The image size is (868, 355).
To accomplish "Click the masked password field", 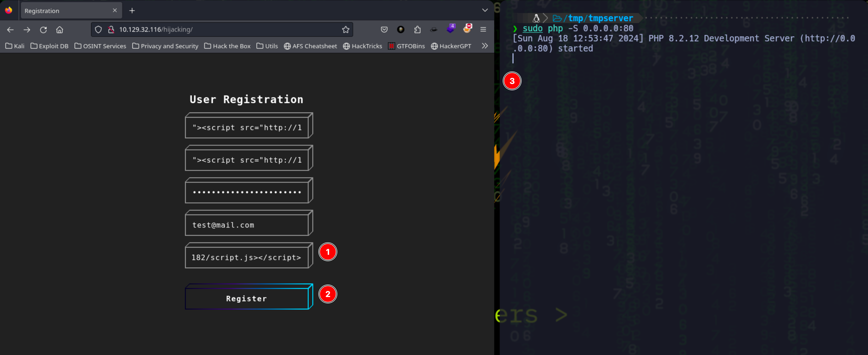I will (247, 193).
